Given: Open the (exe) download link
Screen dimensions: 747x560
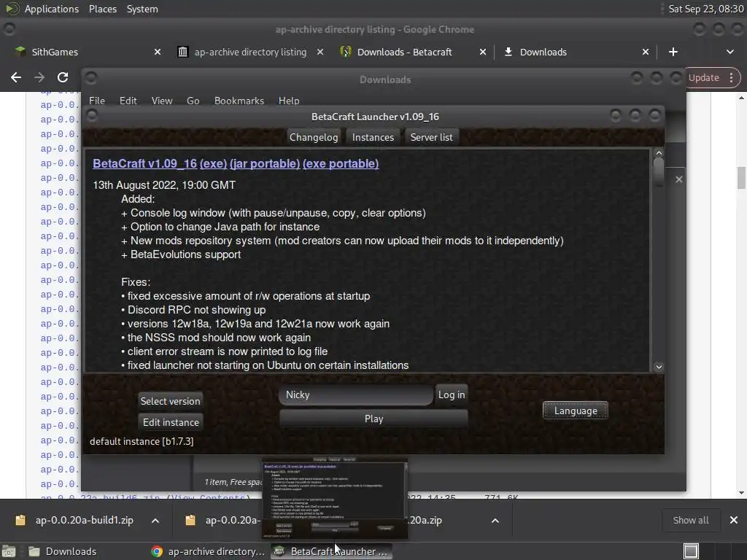Looking at the screenshot, I should tap(214, 163).
